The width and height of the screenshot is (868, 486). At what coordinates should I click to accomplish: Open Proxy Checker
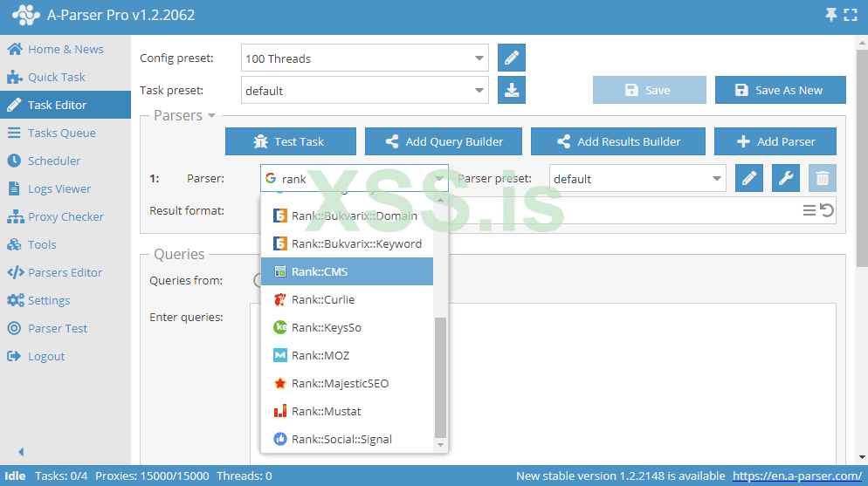(x=65, y=216)
